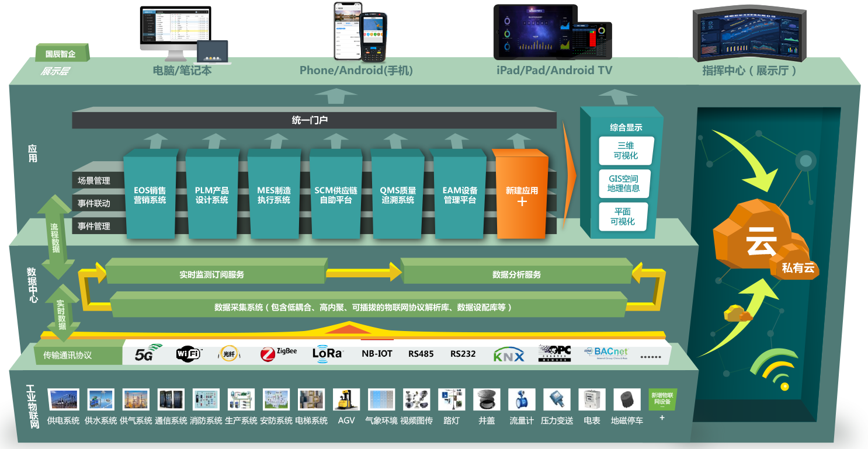Click the 通信系统 icon
This screenshot has height=449, width=868.
tap(171, 400)
